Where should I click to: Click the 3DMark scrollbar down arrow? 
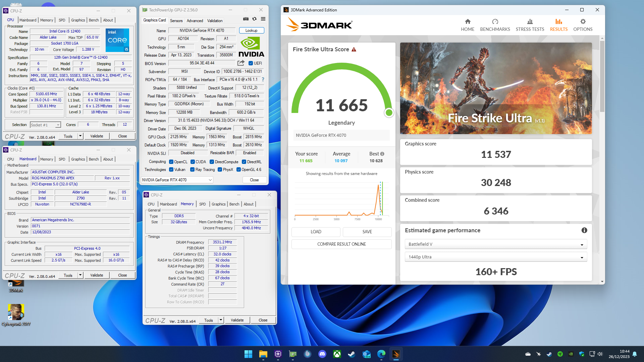click(x=602, y=282)
